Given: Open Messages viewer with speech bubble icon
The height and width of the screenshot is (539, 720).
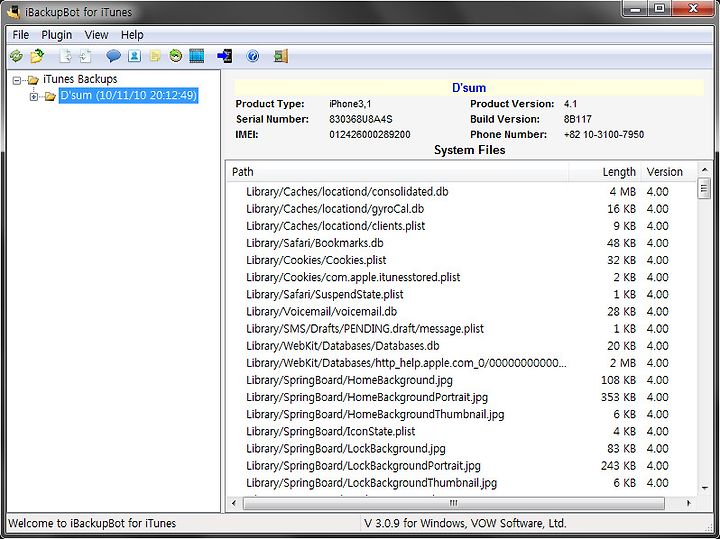Looking at the screenshot, I should pos(113,56).
